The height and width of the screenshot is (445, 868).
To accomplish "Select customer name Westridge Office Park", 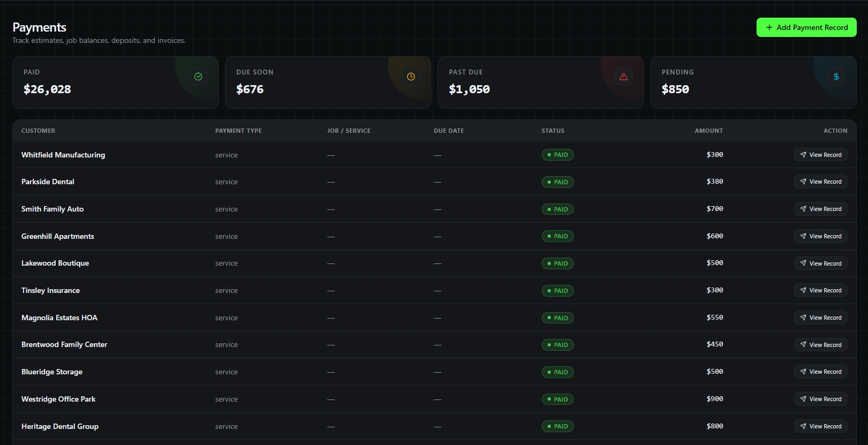I will 58,399.
